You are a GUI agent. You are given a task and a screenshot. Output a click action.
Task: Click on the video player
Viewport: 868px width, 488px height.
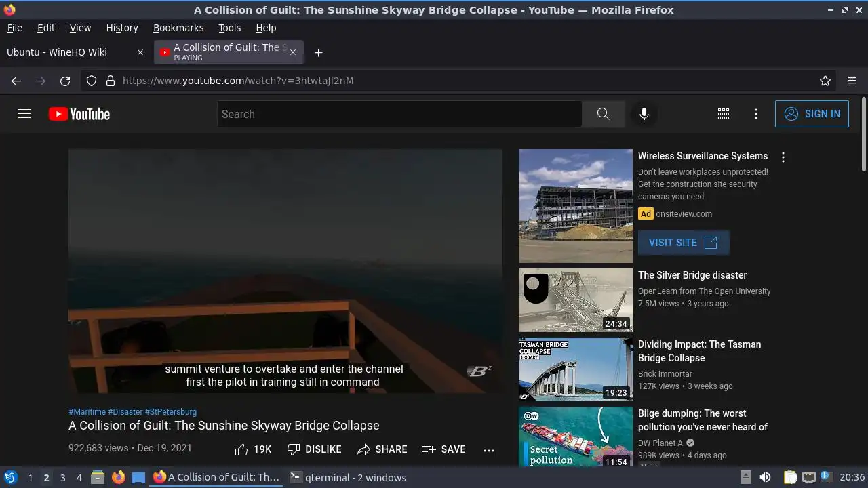point(285,271)
